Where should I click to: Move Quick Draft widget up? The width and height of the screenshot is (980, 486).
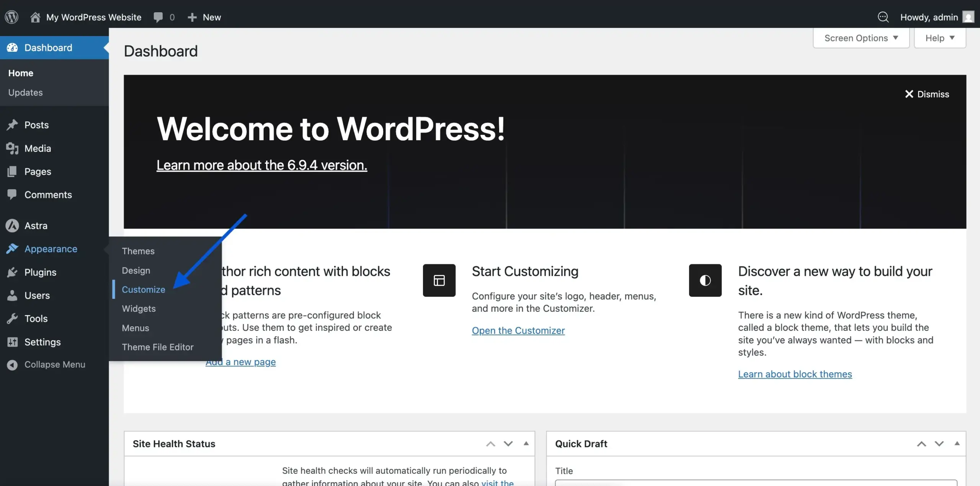(x=921, y=444)
